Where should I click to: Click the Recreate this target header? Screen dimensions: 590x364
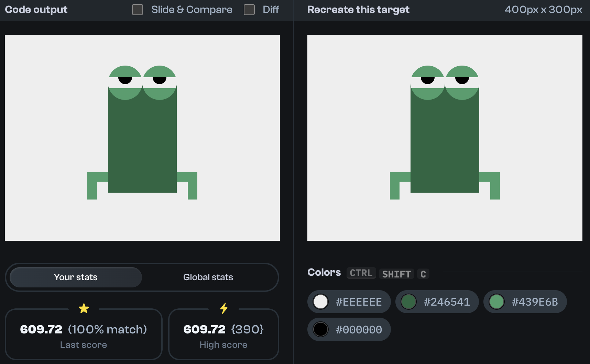pyautogui.click(x=359, y=10)
